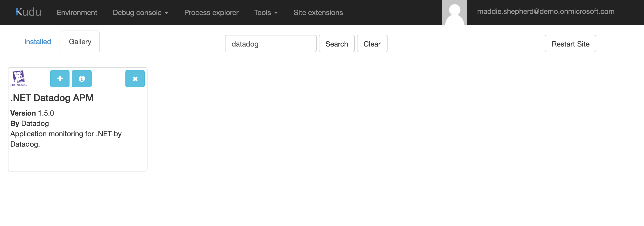Open the Process explorer
Screen dimensions: 644x226
click(x=211, y=12)
